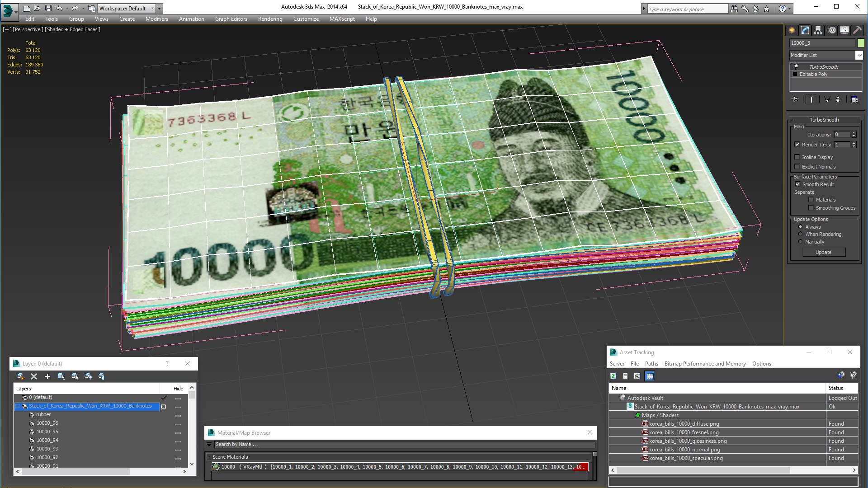Viewport: 868px width, 488px height.
Task: Collapse Stack_of_Korea layer tree
Action: (18, 406)
